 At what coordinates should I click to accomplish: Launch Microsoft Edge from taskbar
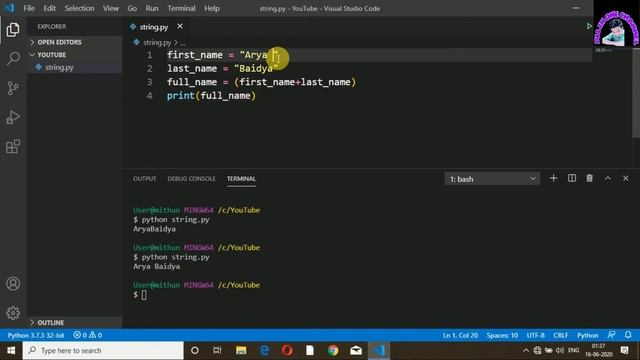(x=264, y=351)
